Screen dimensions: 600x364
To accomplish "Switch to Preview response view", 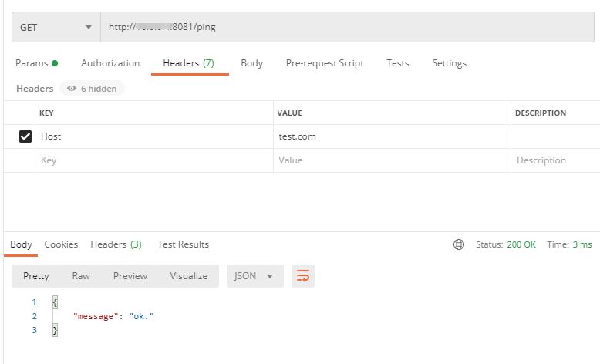I will [x=130, y=276].
